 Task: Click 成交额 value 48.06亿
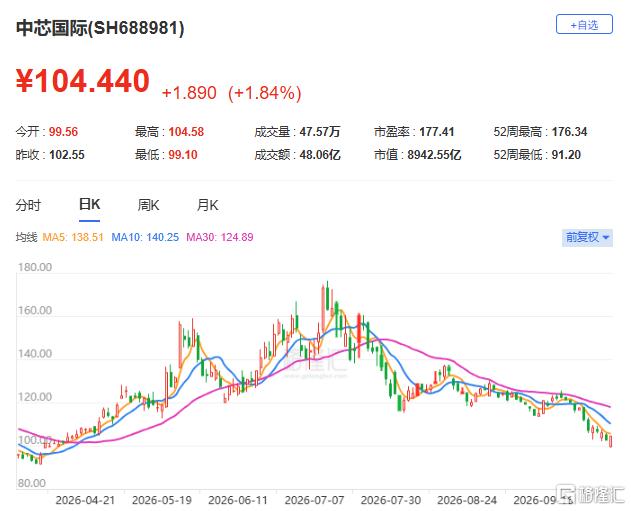pos(320,155)
